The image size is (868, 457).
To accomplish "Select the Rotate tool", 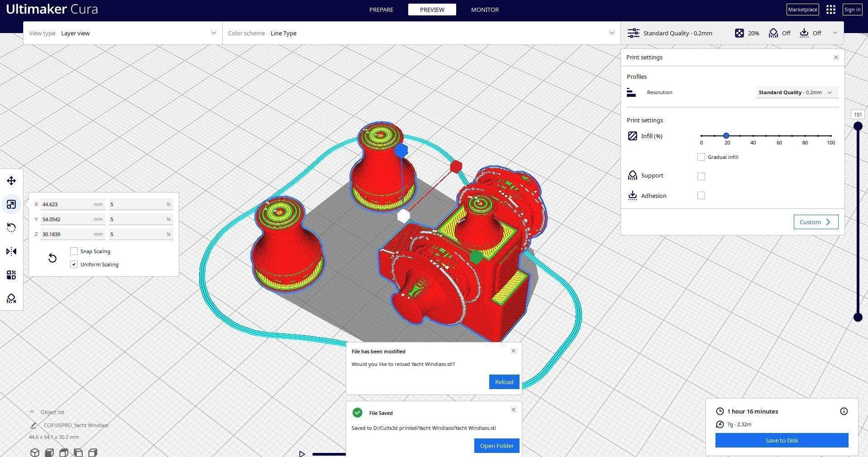I will pos(11,228).
